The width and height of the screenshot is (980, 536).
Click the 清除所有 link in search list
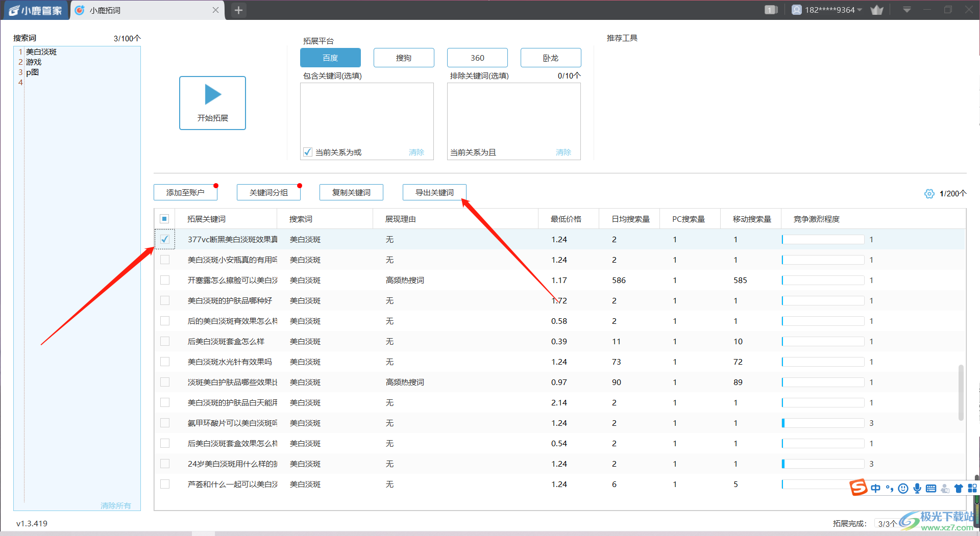(x=116, y=505)
